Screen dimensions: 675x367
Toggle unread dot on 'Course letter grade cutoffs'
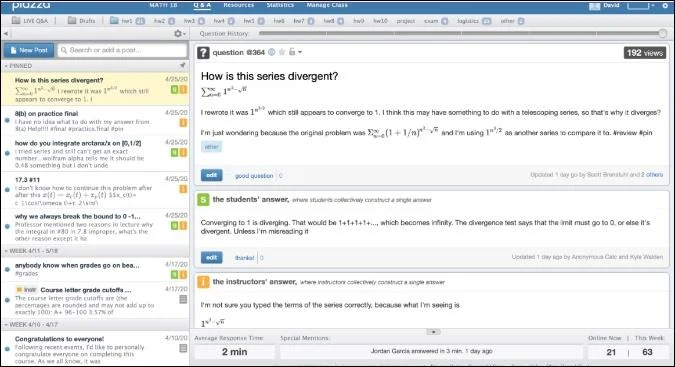pos(7,300)
